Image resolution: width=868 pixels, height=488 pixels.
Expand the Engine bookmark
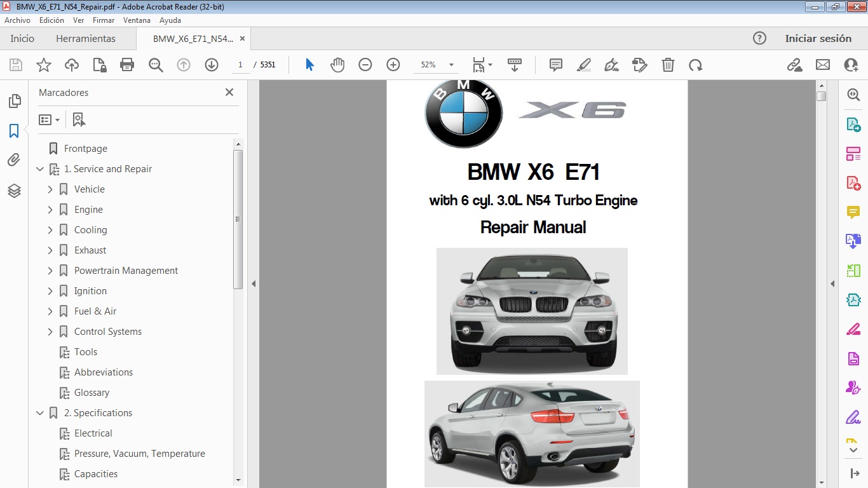50,210
